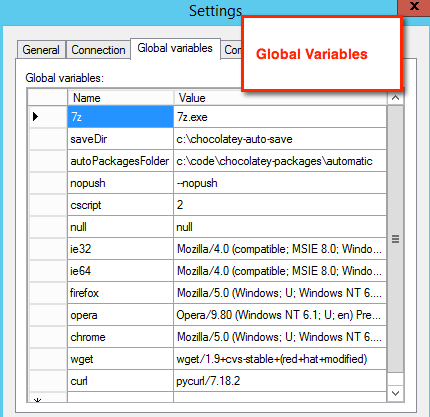The height and width of the screenshot is (417, 430).
Task: Click the wget/1.9+cvs-stable value cell
Action: click(280, 359)
